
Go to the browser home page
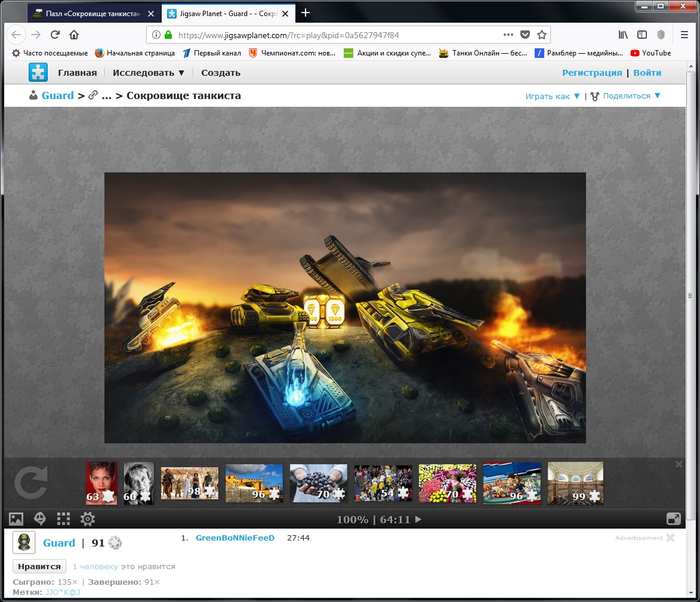[74, 35]
